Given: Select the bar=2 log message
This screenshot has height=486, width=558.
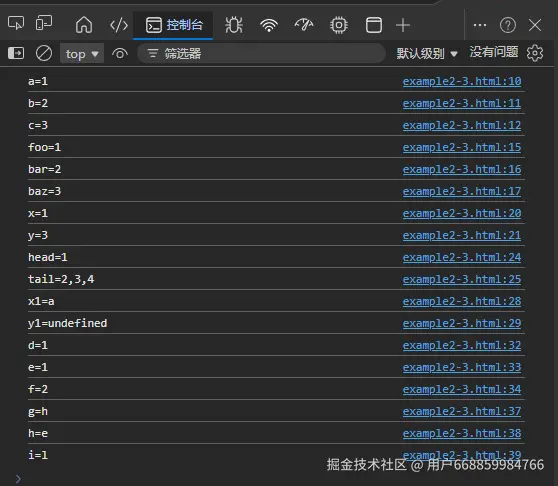Looking at the screenshot, I should click(44, 169).
